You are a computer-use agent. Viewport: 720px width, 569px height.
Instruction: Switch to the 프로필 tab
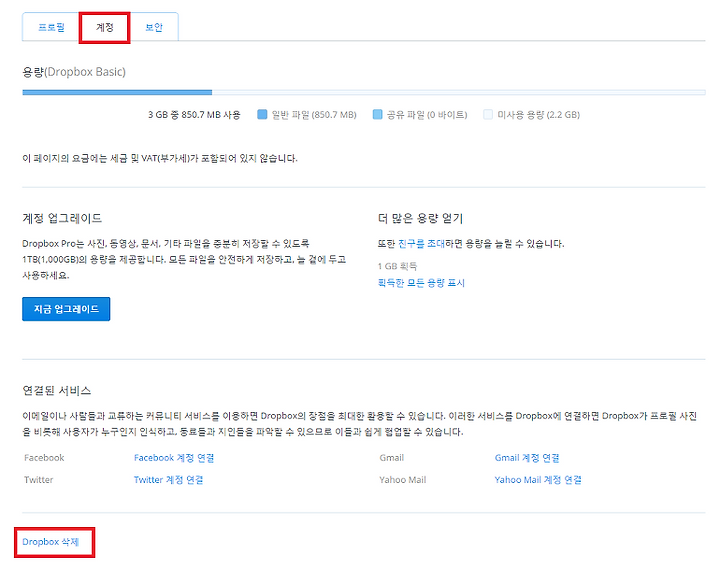pyautogui.click(x=51, y=28)
